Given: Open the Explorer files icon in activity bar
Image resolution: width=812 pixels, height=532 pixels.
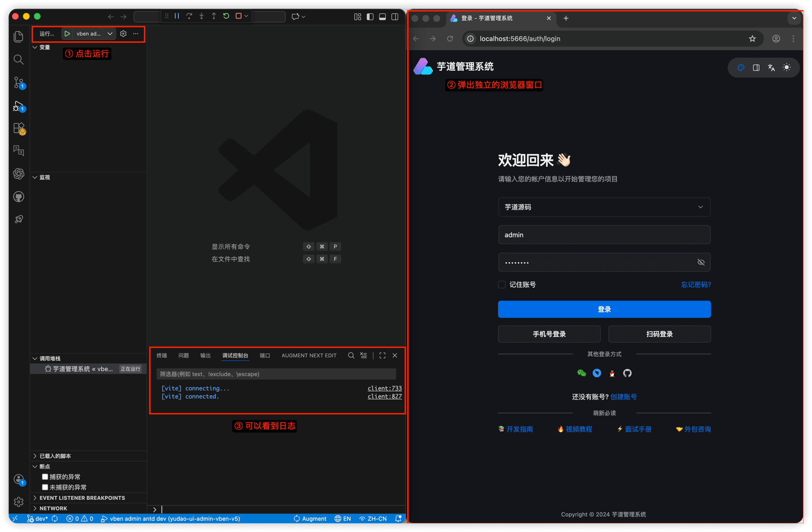Looking at the screenshot, I should point(19,37).
